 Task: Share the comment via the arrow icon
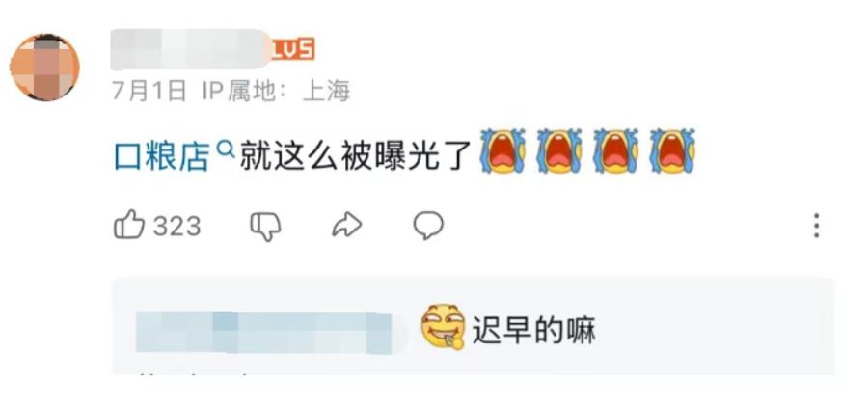(x=347, y=226)
